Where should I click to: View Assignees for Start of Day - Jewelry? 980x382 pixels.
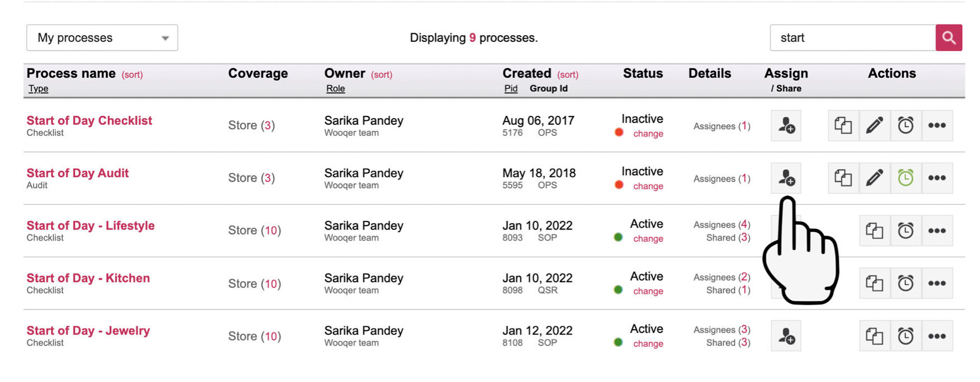coord(722,330)
